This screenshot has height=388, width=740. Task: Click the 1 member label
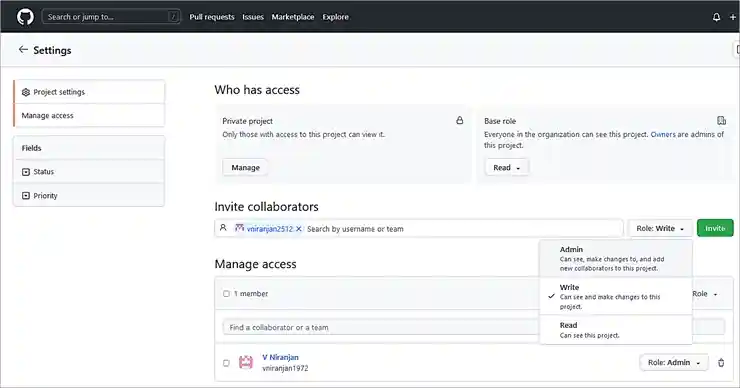pos(251,294)
